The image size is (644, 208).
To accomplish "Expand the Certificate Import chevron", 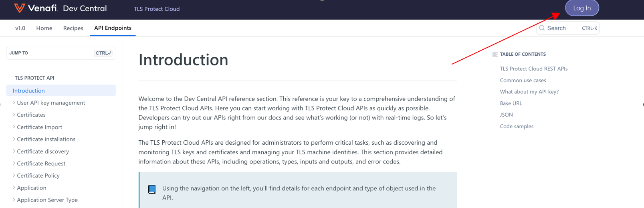I will pos(14,127).
